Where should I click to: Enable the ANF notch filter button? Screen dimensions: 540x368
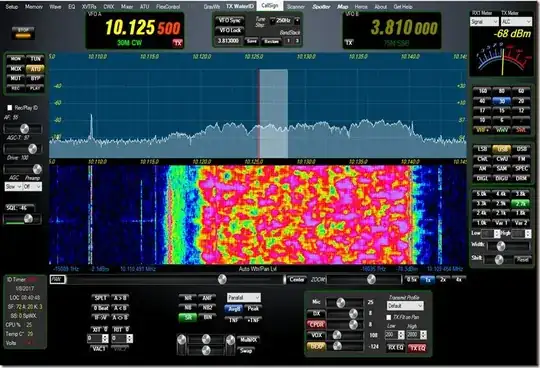207,298
